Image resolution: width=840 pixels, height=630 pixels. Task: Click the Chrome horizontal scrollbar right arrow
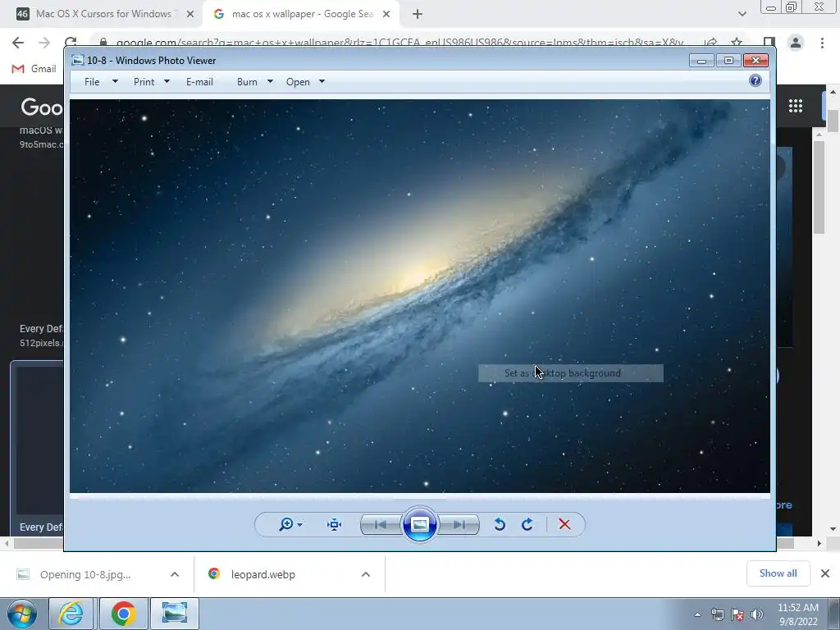point(819,543)
